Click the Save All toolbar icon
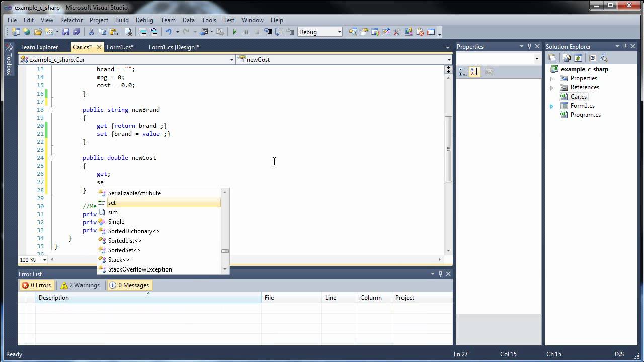 [x=76, y=32]
